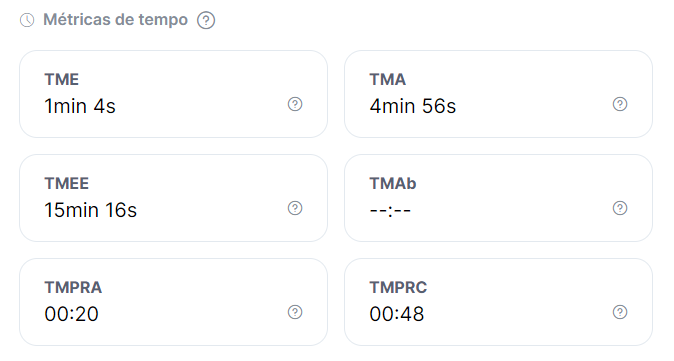Open the help tooltip in TME card
The width and height of the screenshot is (674, 361).
(295, 104)
